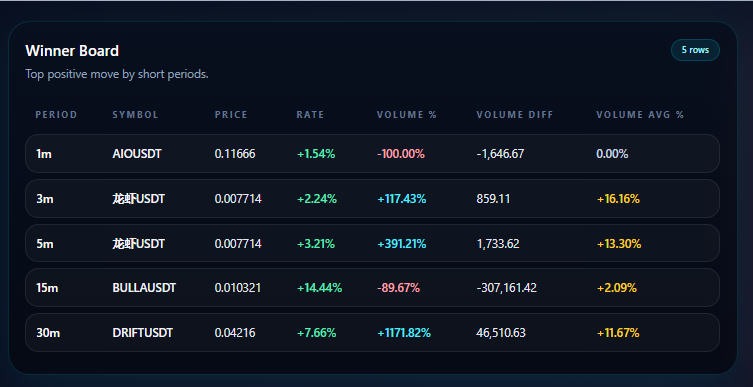Image resolution: width=753 pixels, height=387 pixels.
Task: Click volume diff -307,161.42
Action: coord(507,288)
